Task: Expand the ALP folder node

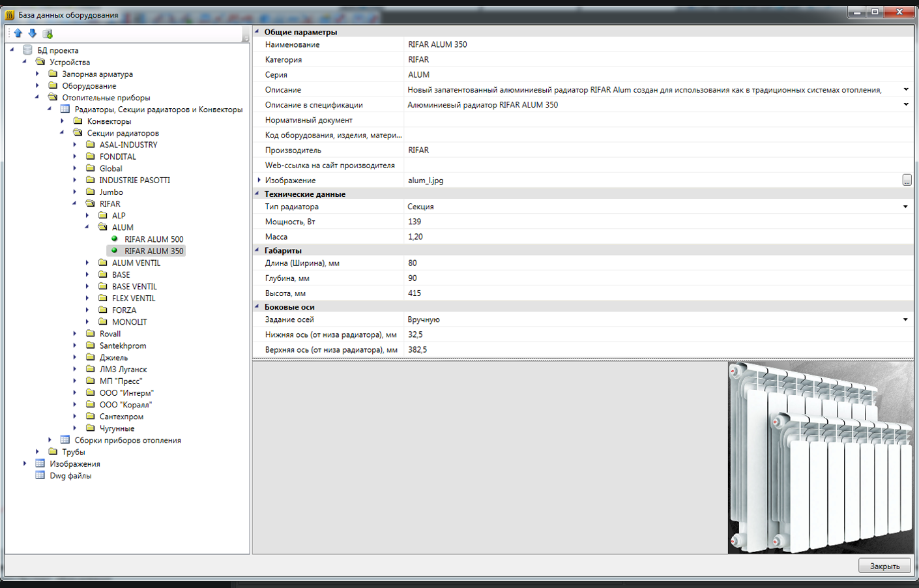Action: point(87,215)
